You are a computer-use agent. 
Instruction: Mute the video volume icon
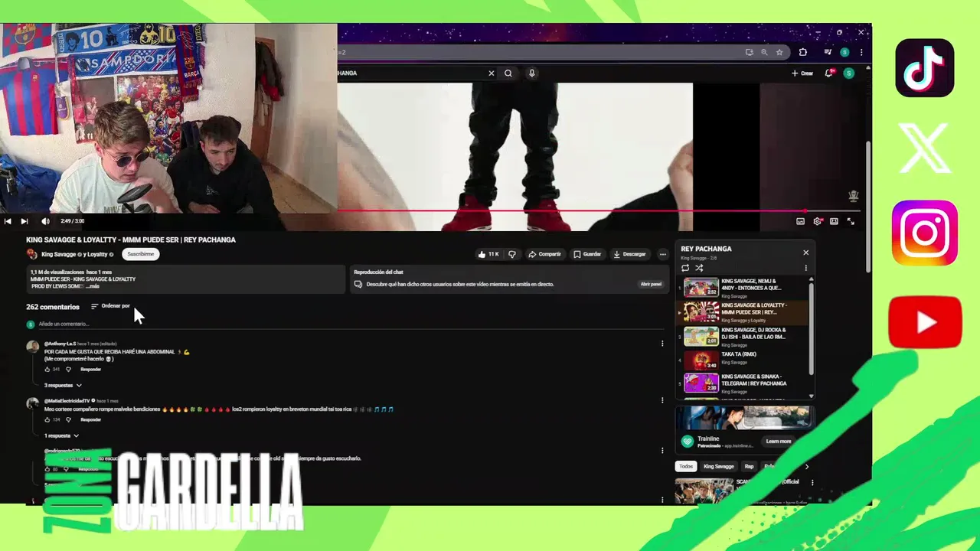coord(45,221)
